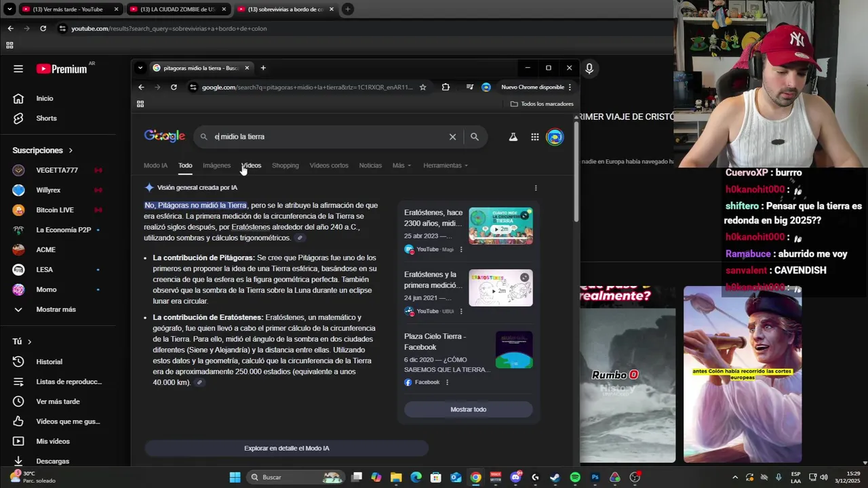Screen dimensions: 868x488
Task: Open Ver más tarde in sidebar
Action: point(58,401)
